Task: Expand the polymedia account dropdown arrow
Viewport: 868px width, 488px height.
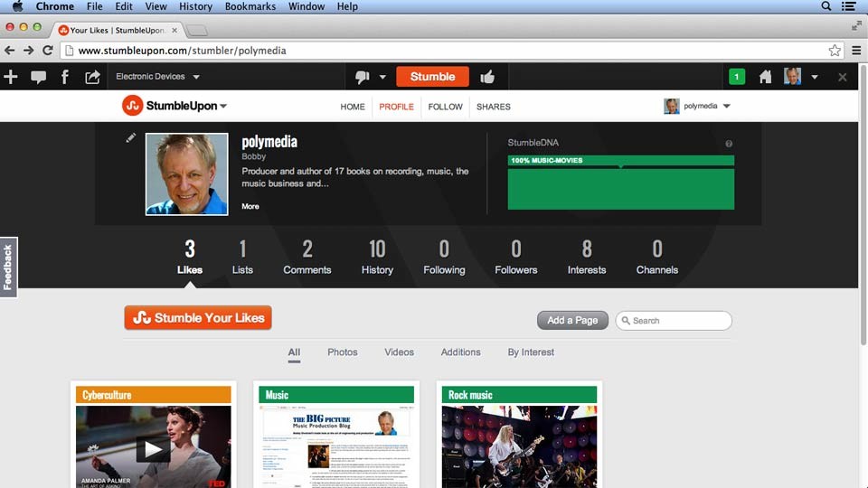Action: click(727, 107)
